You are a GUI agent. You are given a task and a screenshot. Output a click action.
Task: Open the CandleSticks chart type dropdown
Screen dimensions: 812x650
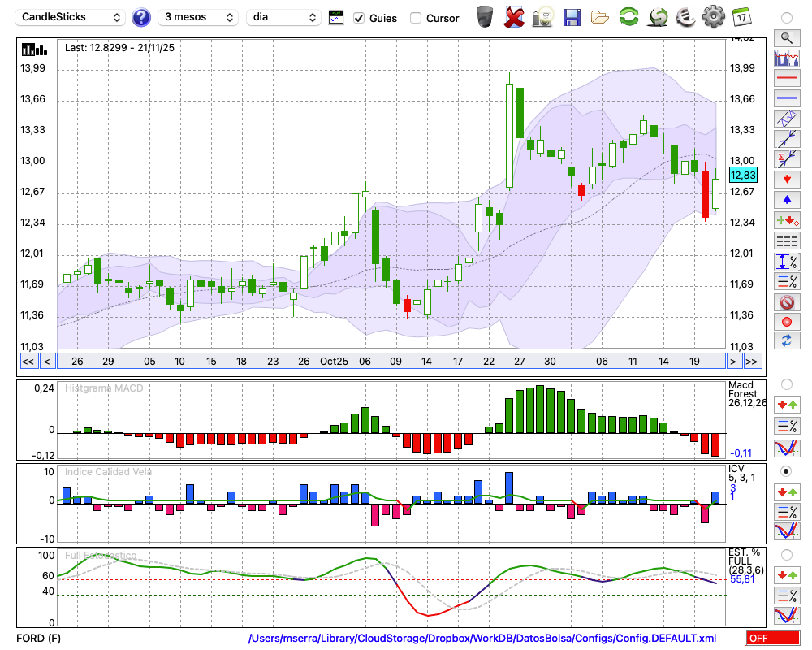click(x=71, y=17)
